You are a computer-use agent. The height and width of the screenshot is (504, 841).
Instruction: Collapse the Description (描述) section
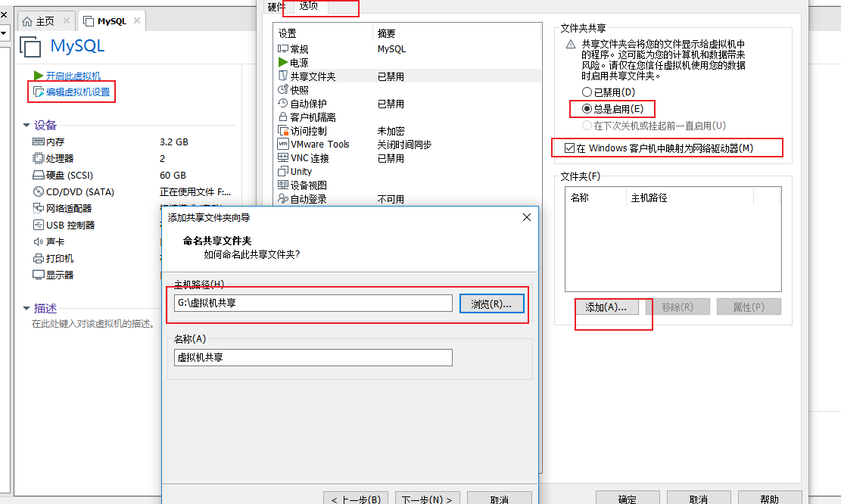pyautogui.click(x=26, y=309)
